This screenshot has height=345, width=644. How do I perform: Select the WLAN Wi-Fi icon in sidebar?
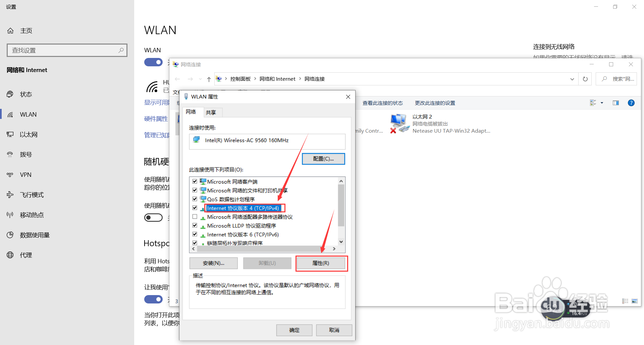point(10,115)
